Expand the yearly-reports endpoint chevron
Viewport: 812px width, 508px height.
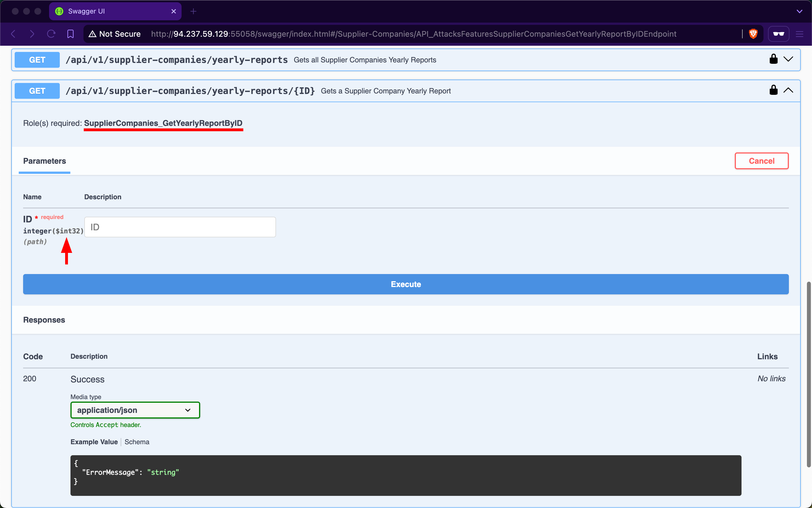click(788, 60)
